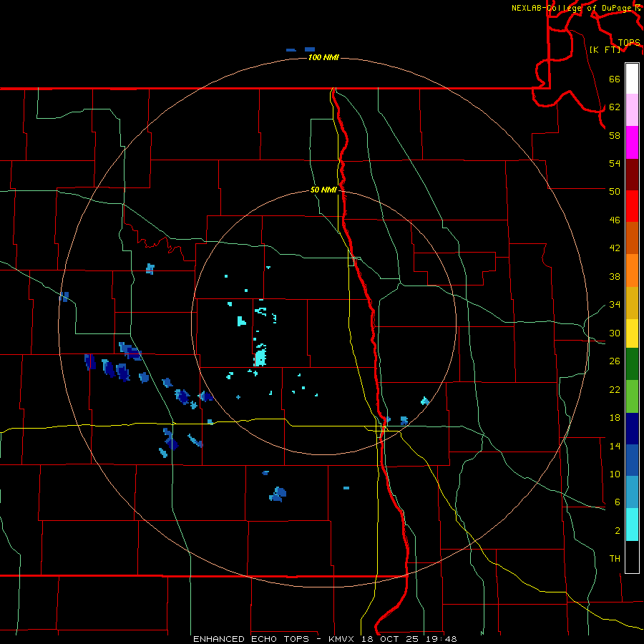Click legend value 22
Viewport: 644px width, 644px height.
click(615, 389)
